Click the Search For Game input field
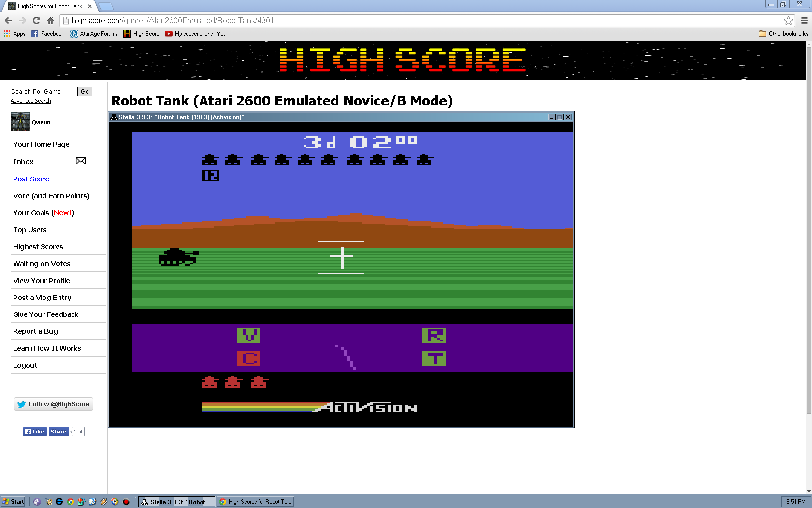Viewport: 812px width, 508px height. pos(42,91)
